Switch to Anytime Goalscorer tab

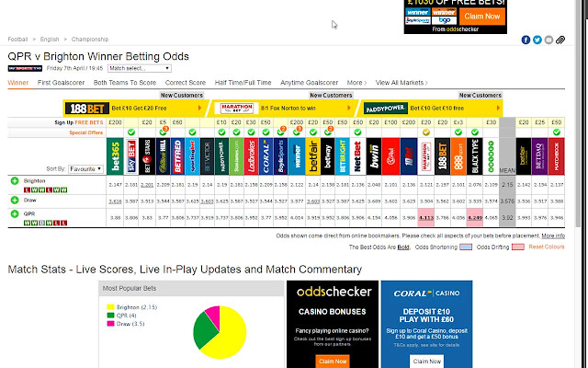(x=309, y=83)
